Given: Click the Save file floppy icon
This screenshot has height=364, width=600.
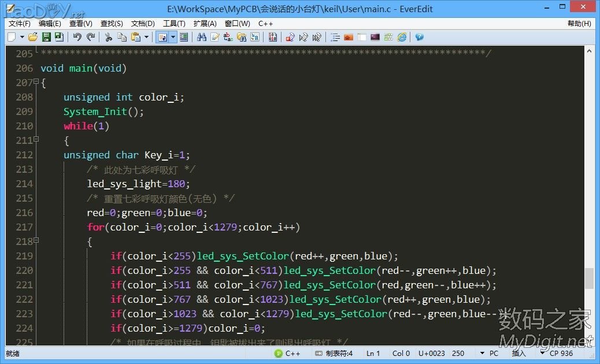Looking at the screenshot, I should (x=46, y=37).
